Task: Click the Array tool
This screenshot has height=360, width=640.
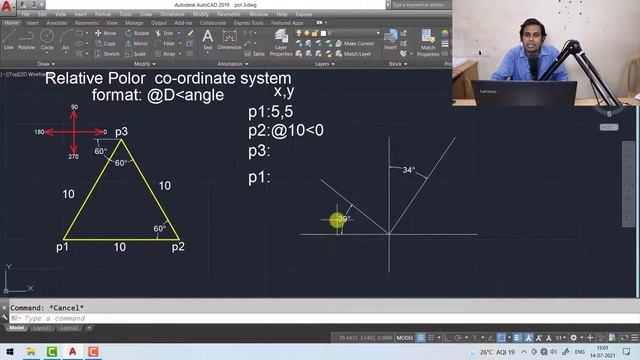Action: point(165,53)
